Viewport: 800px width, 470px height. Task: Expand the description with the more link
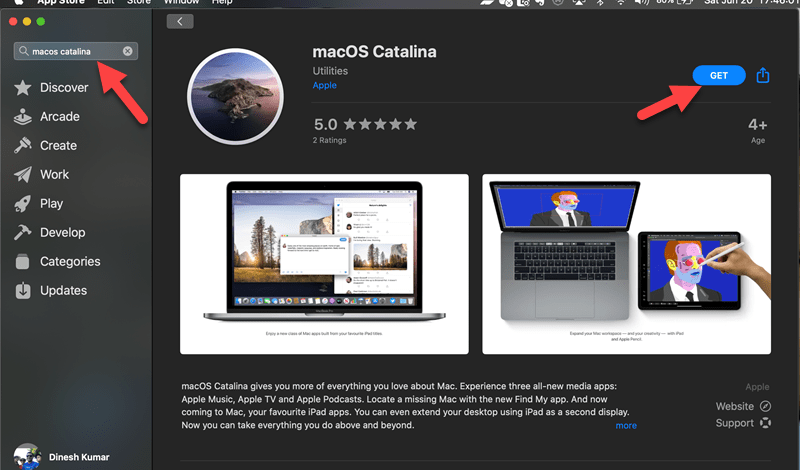pyautogui.click(x=626, y=426)
